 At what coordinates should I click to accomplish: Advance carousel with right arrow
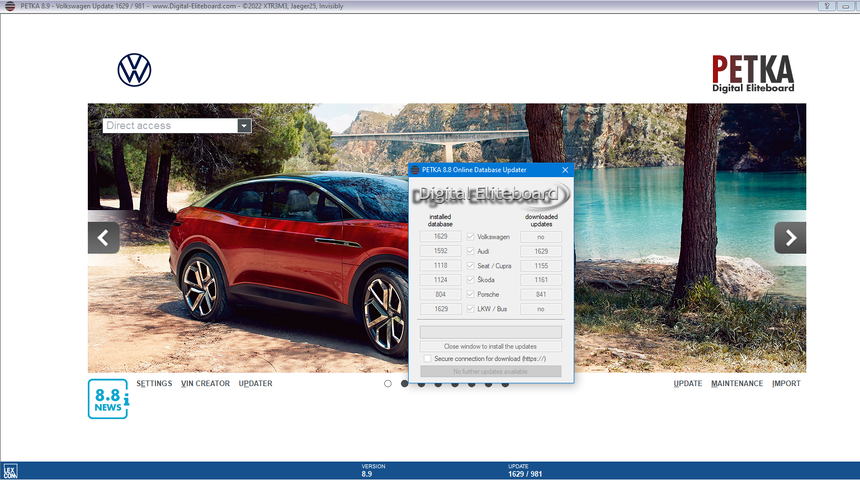790,238
